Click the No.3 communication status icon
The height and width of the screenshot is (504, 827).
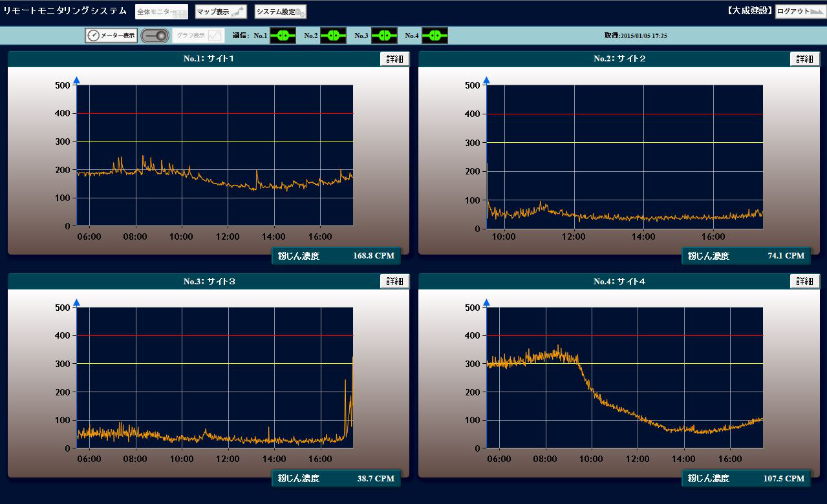tap(384, 36)
